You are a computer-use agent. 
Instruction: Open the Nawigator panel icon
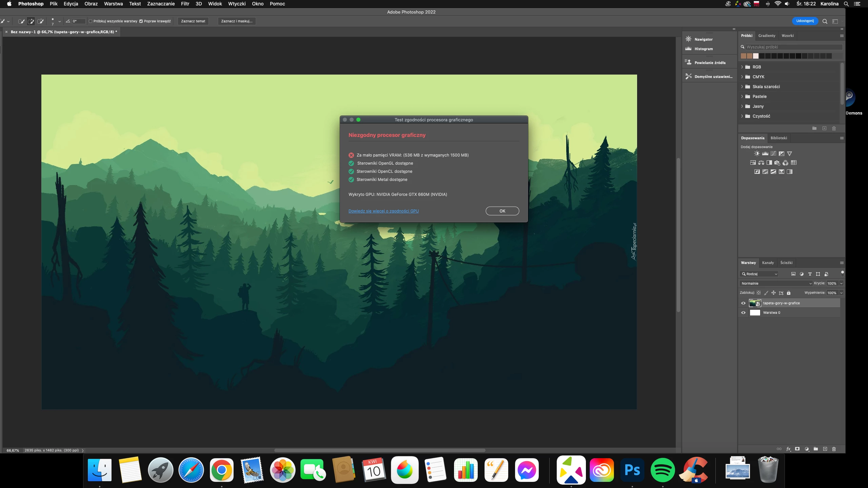pos(688,39)
